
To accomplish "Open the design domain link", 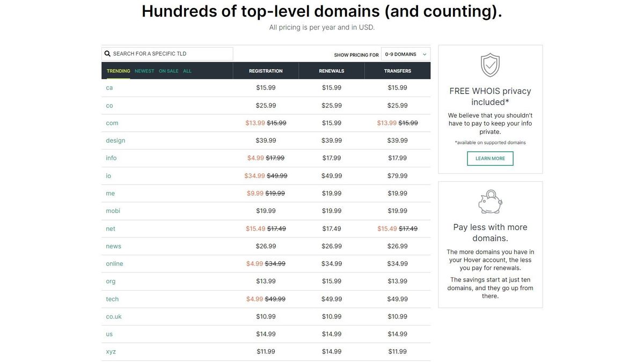I will pos(114,140).
